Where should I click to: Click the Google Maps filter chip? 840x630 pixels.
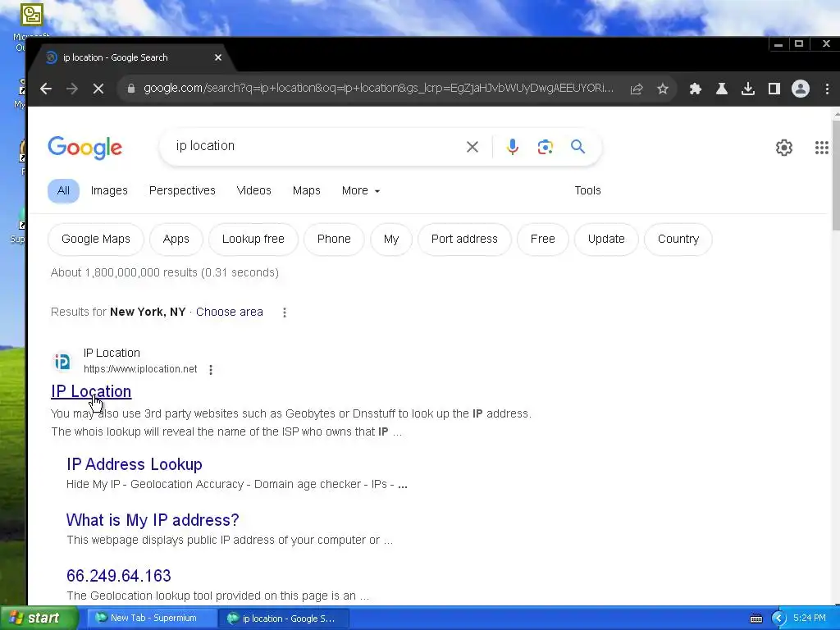click(x=96, y=239)
